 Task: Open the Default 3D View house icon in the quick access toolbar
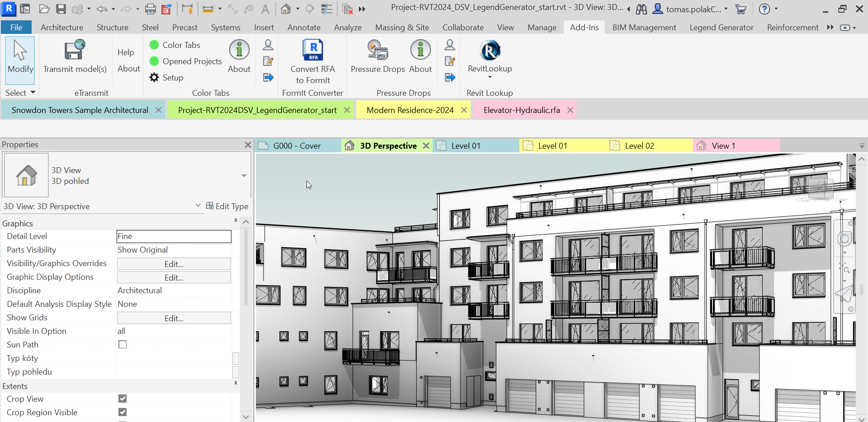286,9
